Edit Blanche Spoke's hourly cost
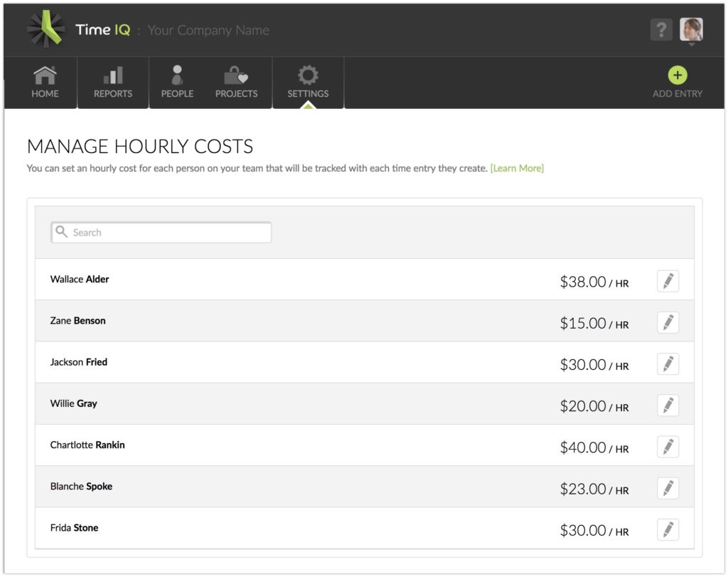Screen dimensions: 728x577 (667, 488)
